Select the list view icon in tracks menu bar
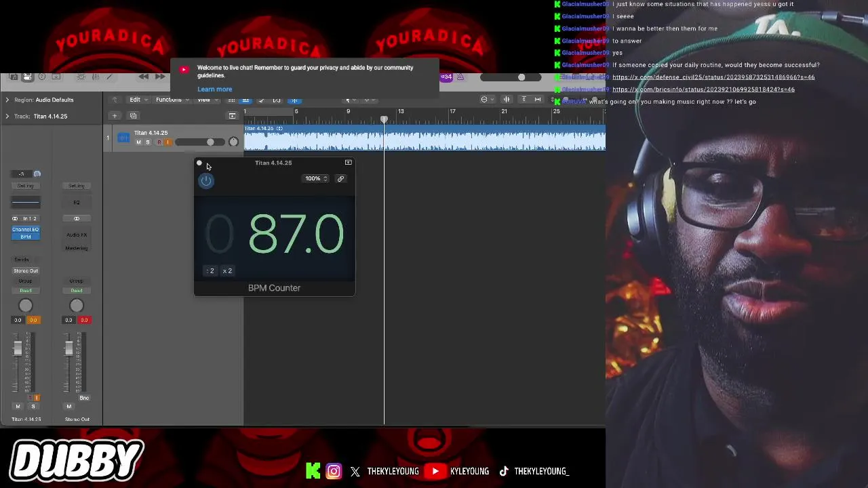Viewport: 868px width, 488px height. pyautogui.click(x=245, y=100)
